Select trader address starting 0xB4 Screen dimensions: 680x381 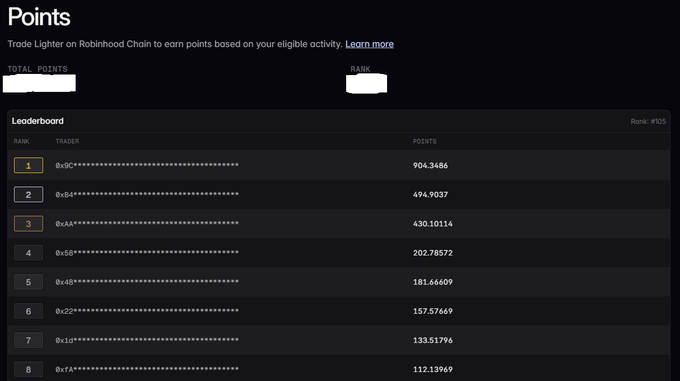pos(147,195)
